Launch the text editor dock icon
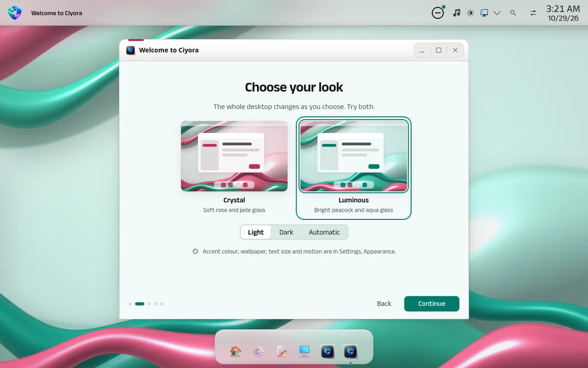 [282, 351]
